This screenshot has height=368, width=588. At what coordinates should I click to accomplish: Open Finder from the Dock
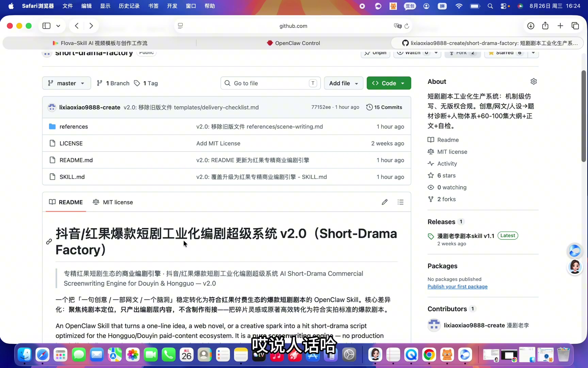[x=25, y=355]
